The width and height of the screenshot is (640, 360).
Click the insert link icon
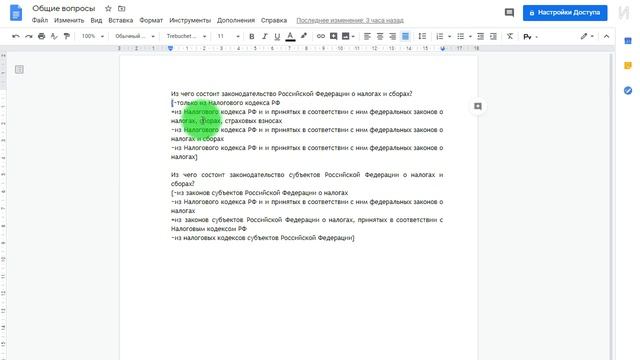(321, 36)
